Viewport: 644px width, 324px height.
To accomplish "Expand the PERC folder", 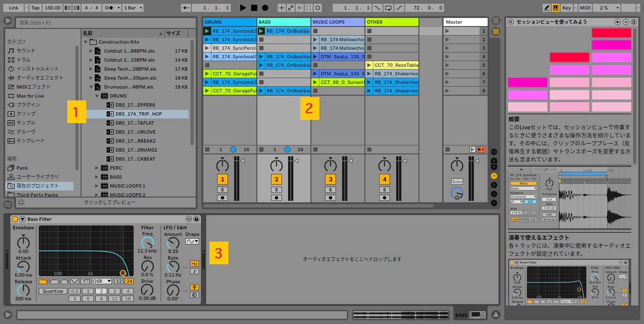I will point(97,168).
